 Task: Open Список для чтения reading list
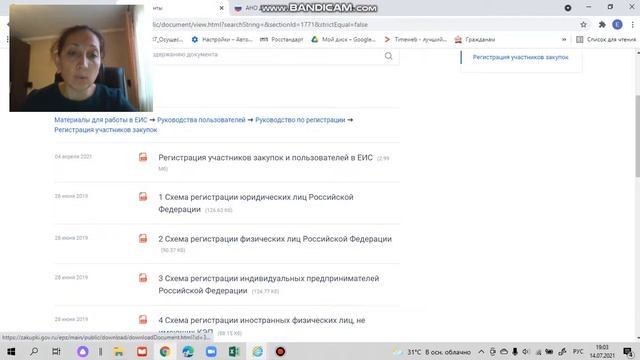tap(606, 40)
